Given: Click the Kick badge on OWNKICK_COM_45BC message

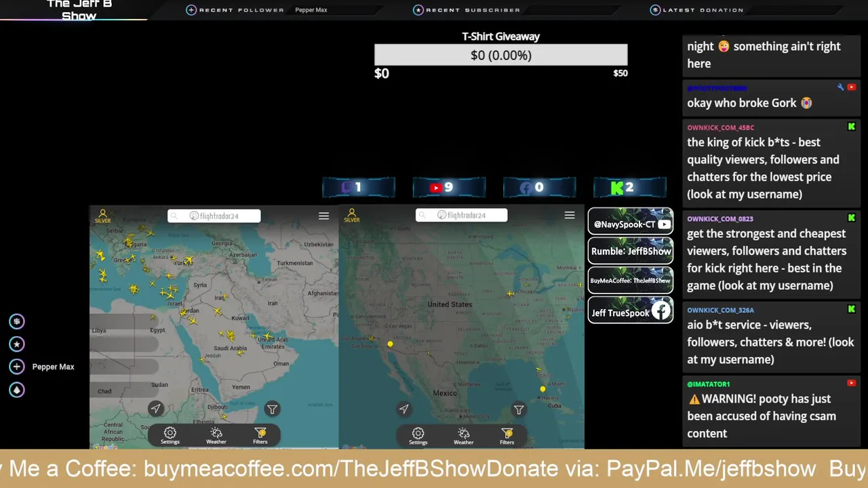Looking at the screenshot, I should [852, 127].
